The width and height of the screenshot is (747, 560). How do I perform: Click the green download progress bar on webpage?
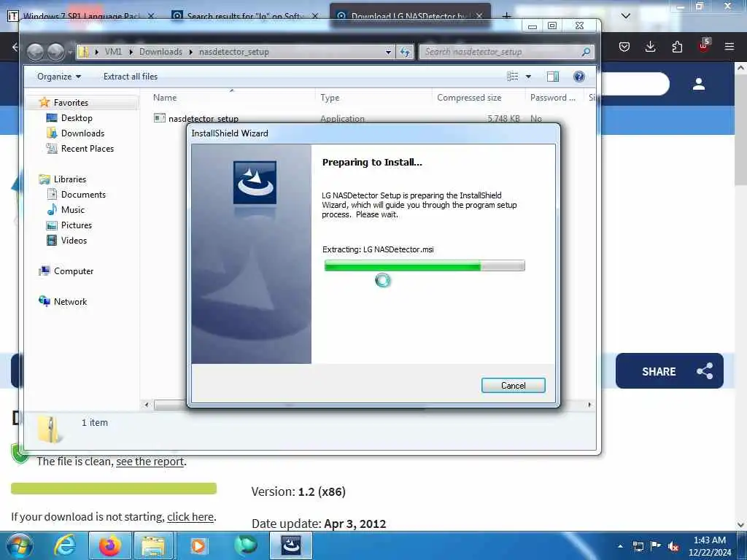point(114,488)
